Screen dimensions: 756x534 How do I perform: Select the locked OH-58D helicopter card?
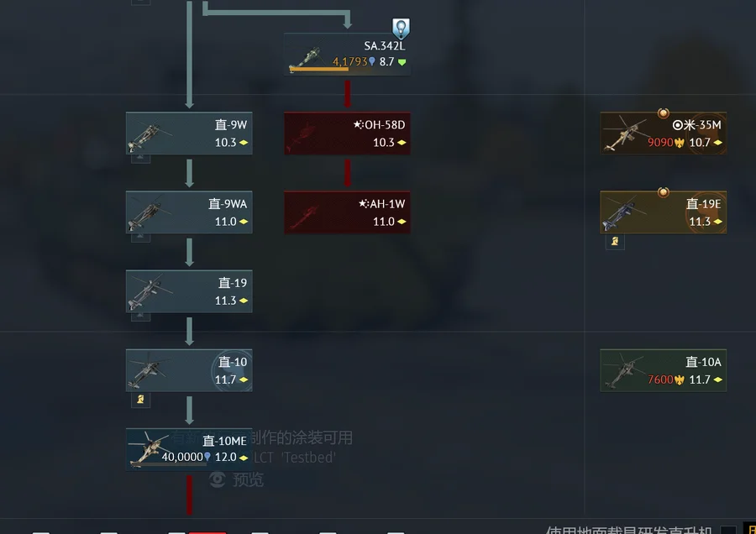[x=347, y=133]
